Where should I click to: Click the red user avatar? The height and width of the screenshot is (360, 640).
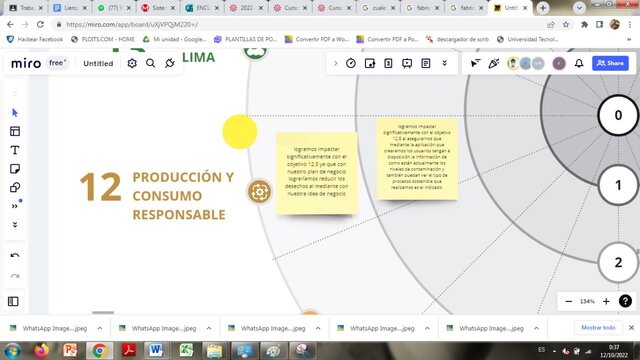(x=559, y=63)
